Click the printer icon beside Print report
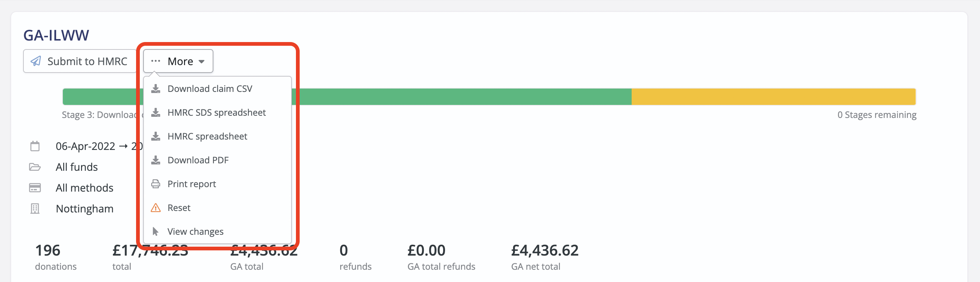Image resolution: width=980 pixels, height=282 pixels. (156, 184)
